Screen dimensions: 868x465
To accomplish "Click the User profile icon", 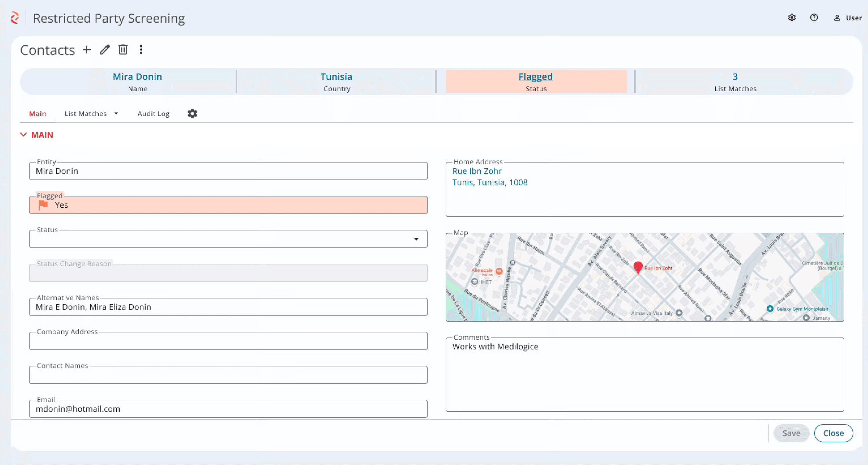I will 837,18.
